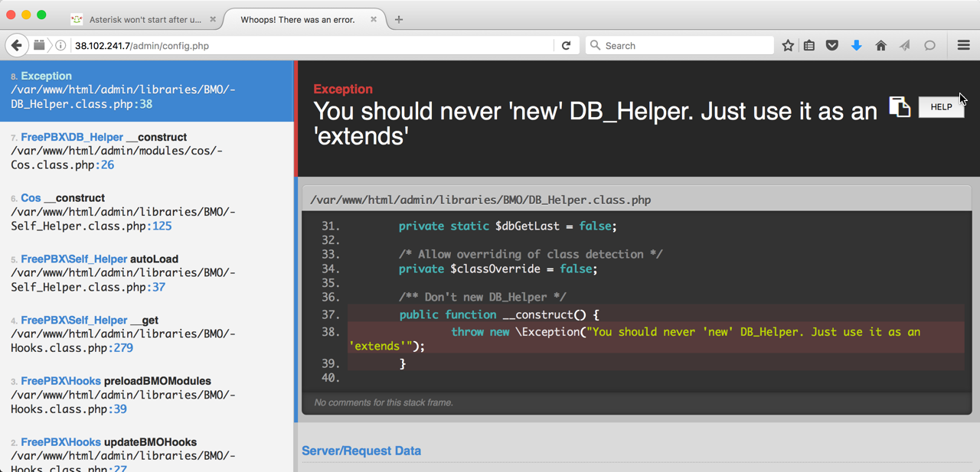Image resolution: width=980 pixels, height=472 pixels.
Task: Click the paper plane send icon
Action: click(905, 46)
